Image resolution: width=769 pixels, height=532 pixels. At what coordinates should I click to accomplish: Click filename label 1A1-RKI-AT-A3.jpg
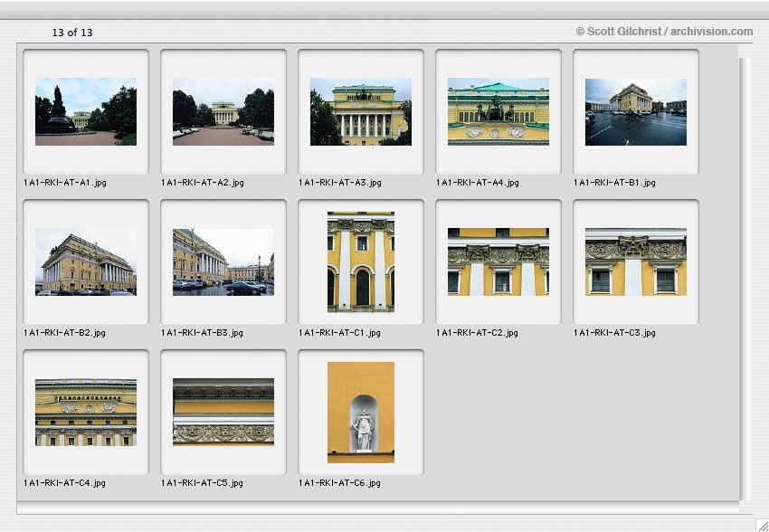click(339, 183)
